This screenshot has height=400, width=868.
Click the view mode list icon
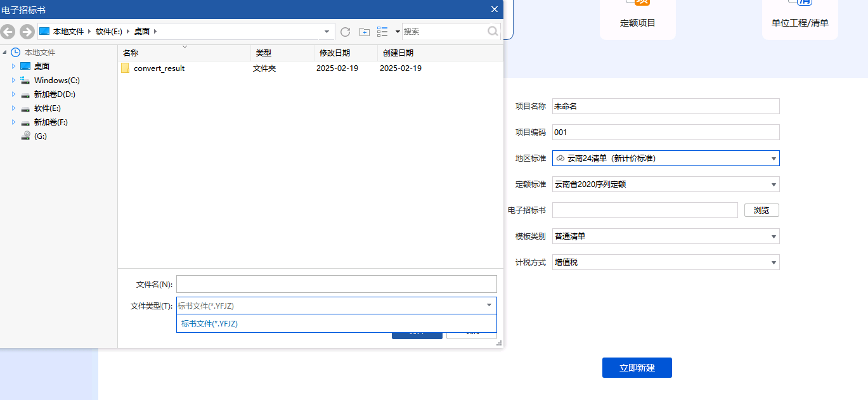click(x=383, y=31)
